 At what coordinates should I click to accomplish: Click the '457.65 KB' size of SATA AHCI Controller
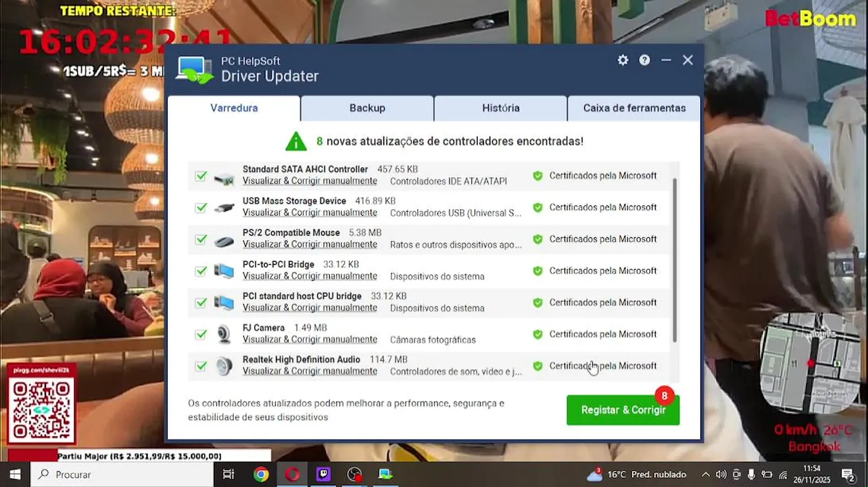click(397, 169)
